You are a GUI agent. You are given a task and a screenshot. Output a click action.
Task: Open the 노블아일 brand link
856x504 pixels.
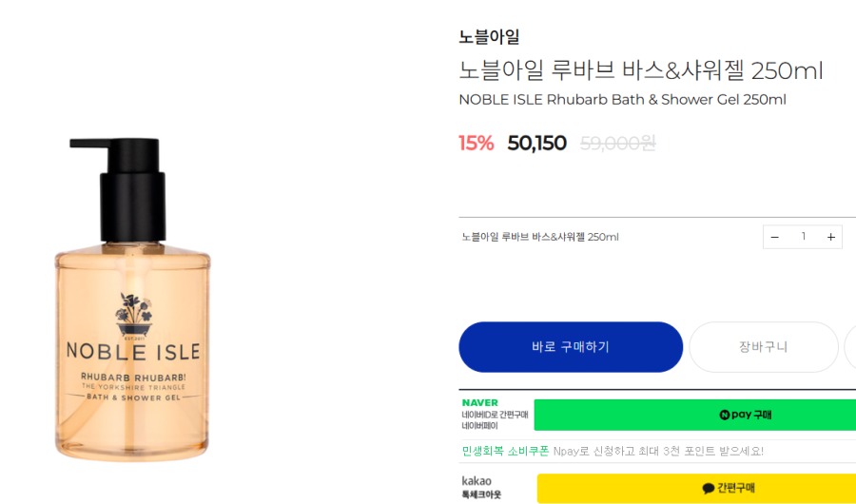[489, 37]
